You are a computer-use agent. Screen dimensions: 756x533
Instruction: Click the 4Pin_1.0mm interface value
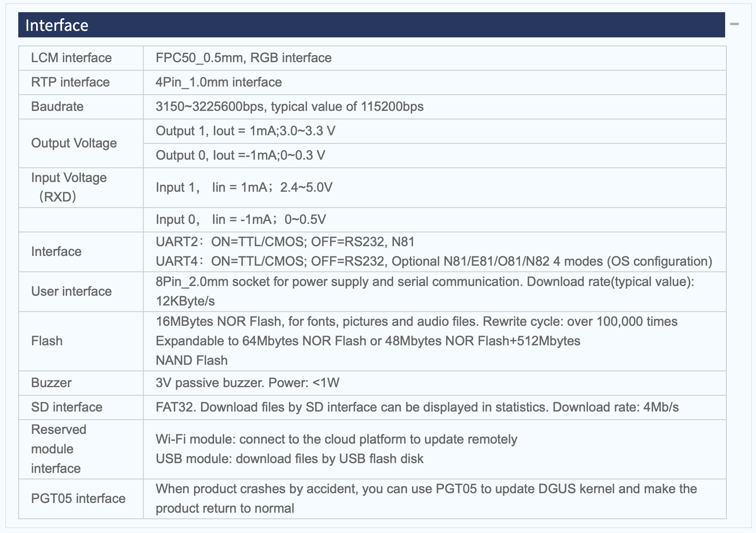pos(218,82)
